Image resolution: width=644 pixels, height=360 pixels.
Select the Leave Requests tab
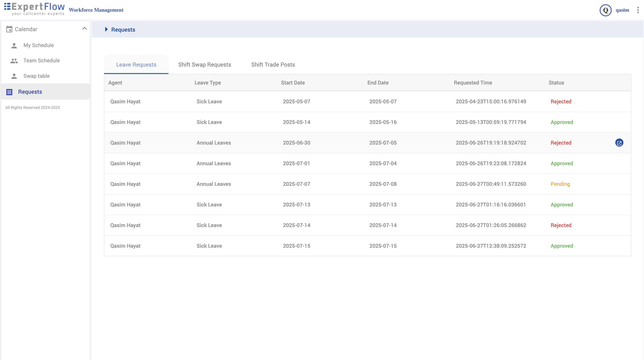point(136,65)
